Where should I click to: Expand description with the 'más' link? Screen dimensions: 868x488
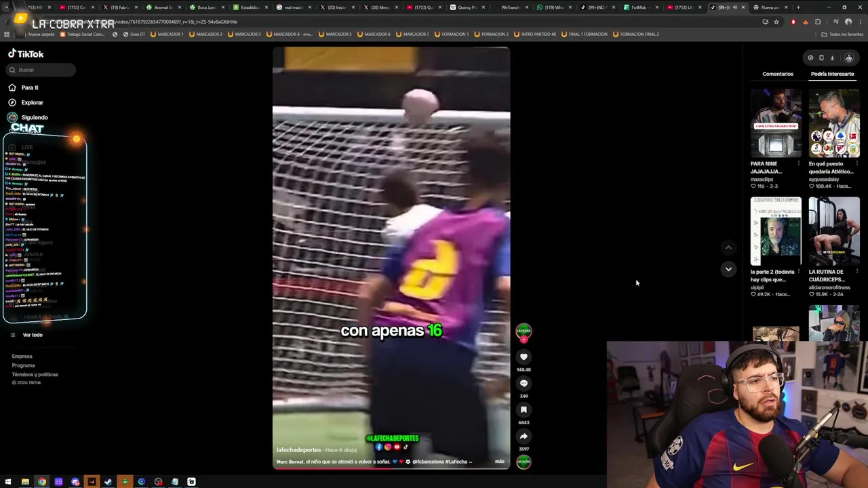[500, 462]
